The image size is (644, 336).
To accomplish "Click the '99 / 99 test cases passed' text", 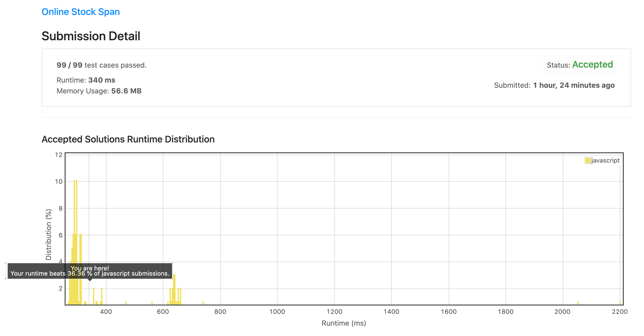I will [x=102, y=65].
